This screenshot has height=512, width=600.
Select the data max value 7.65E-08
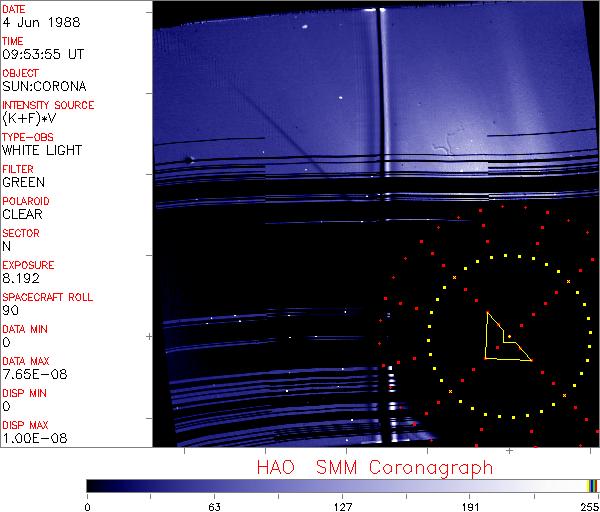pyautogui.click(x=28, y=374)
